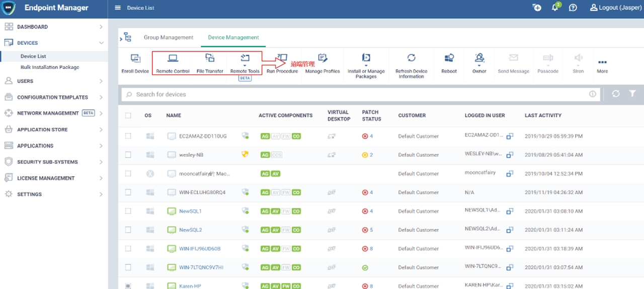644x289 pixels.
Task: Open the NewSQL2 device link
Action: click(x=190, y=230)
